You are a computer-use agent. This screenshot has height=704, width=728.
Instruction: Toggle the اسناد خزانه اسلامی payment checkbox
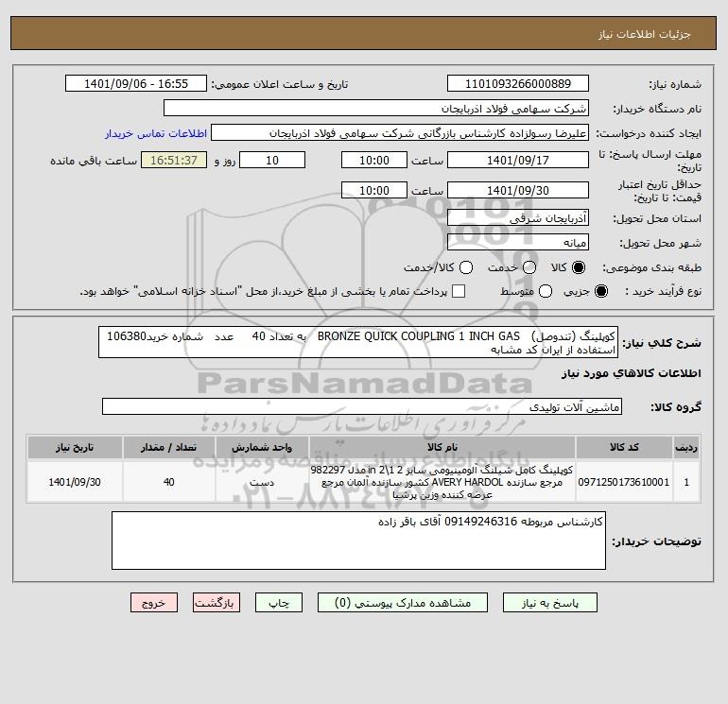pos(459,291)
